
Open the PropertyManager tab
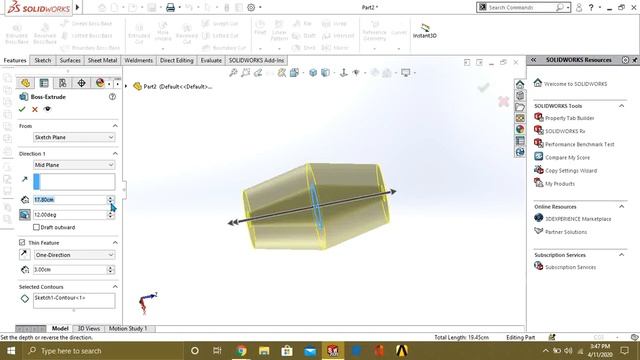click(44, 83)
